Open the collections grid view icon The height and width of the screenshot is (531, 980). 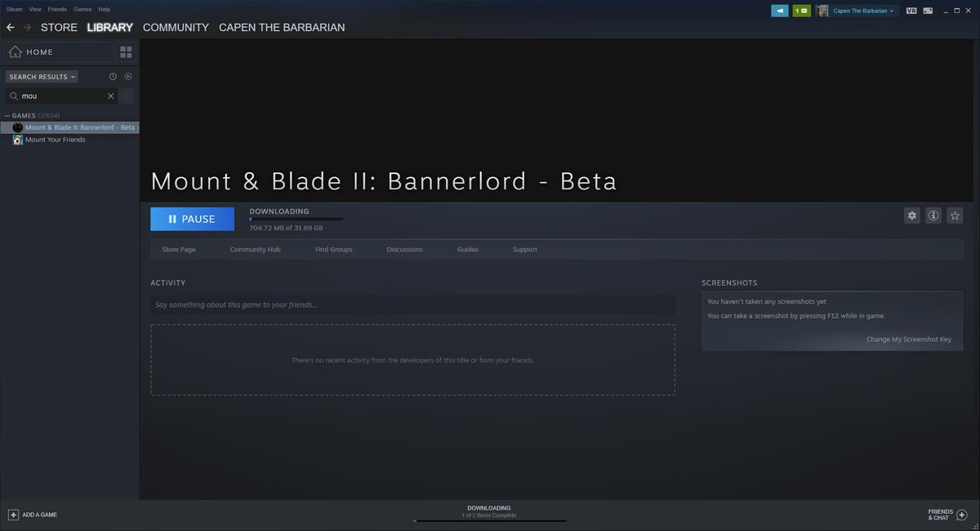point(126,52)
